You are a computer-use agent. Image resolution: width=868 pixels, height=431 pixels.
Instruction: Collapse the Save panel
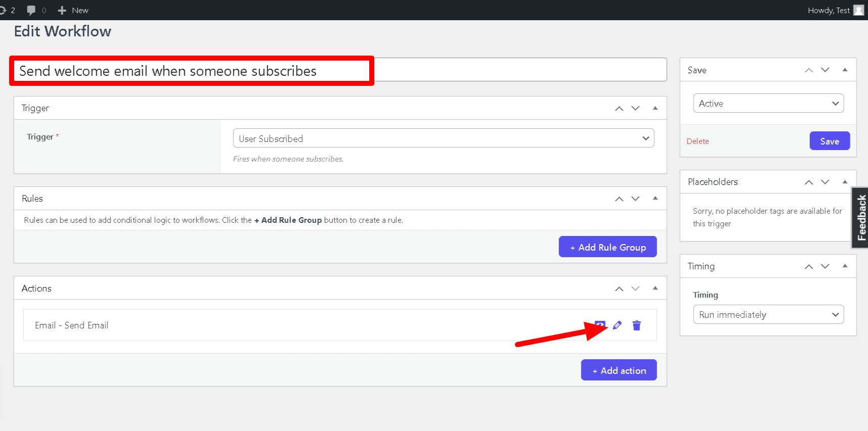(845, 70)
